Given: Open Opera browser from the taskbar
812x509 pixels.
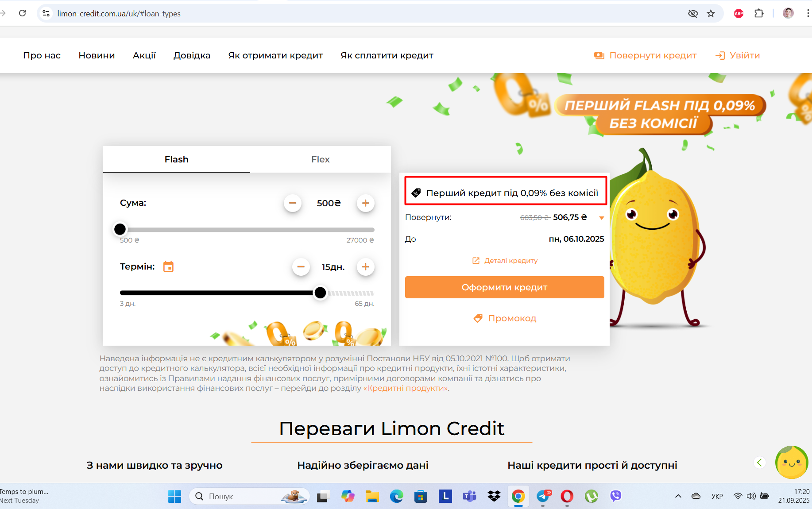Looking at the screenshot, I should pyautogui.click(x=567, y=496).
